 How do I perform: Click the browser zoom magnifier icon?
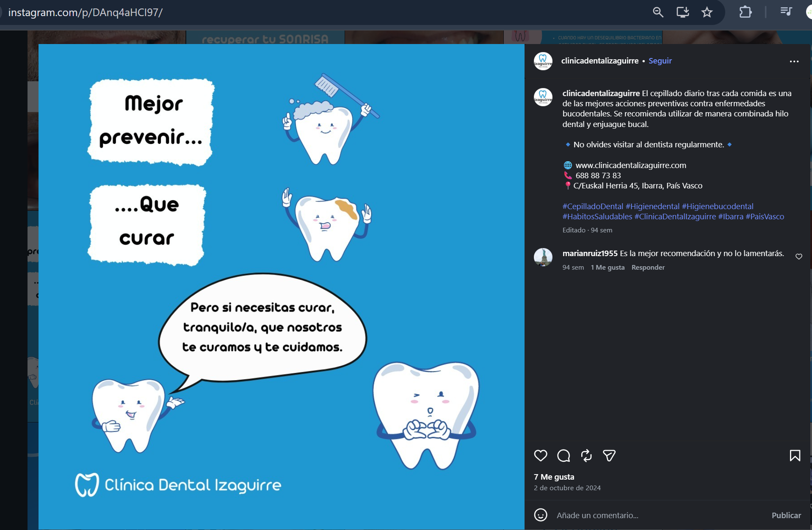click(658, 12)
